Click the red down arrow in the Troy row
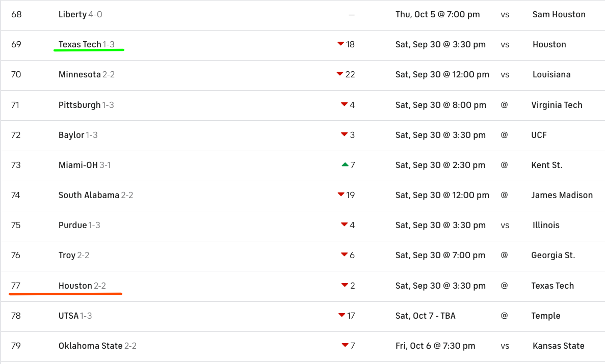This screenshot has width=605, height=364. 345,255
